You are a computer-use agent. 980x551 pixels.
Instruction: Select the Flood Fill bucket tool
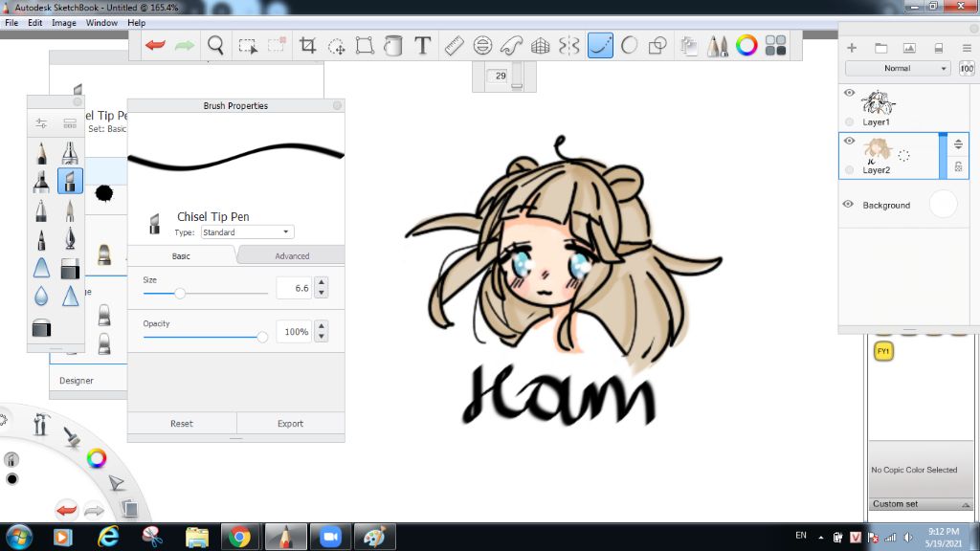(x=393, y=46)
